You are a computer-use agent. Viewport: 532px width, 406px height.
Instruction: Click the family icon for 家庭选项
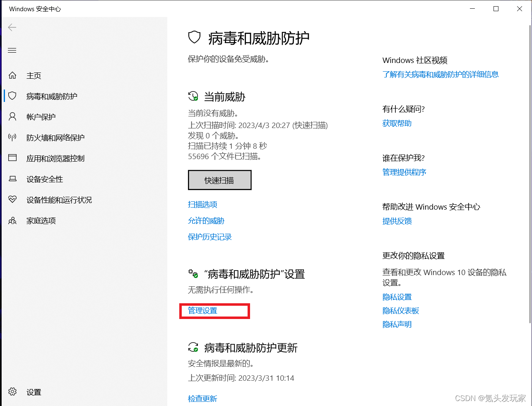tap(12, 220)
